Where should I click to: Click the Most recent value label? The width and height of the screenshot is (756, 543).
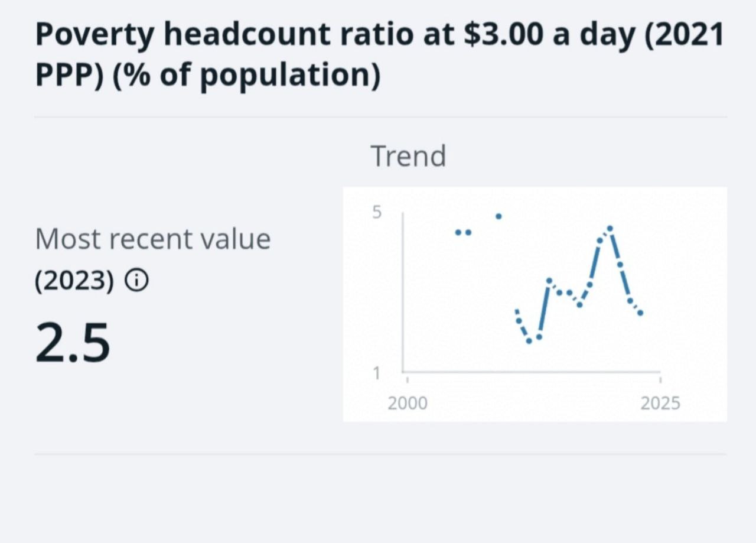(x=152, y=239)
